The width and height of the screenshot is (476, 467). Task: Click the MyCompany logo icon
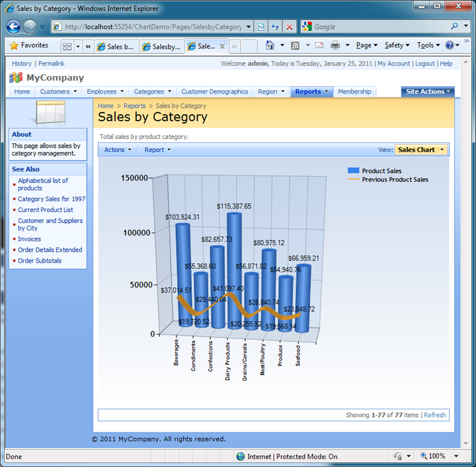tap(16, 78)
